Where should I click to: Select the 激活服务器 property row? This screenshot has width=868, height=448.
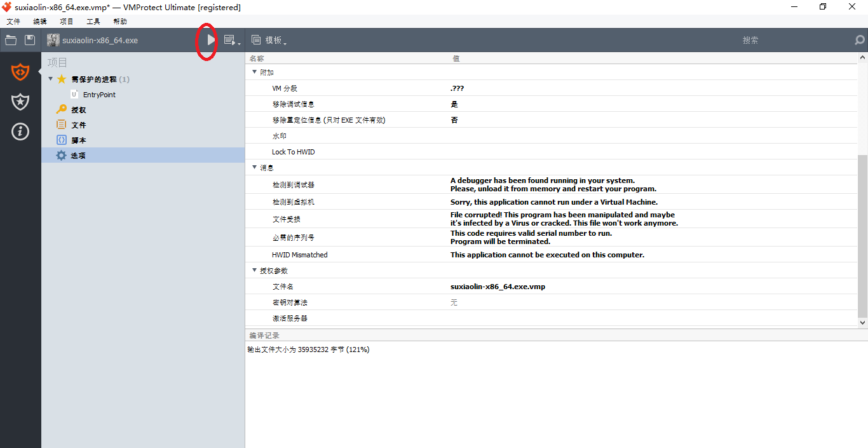click(552, 318)
